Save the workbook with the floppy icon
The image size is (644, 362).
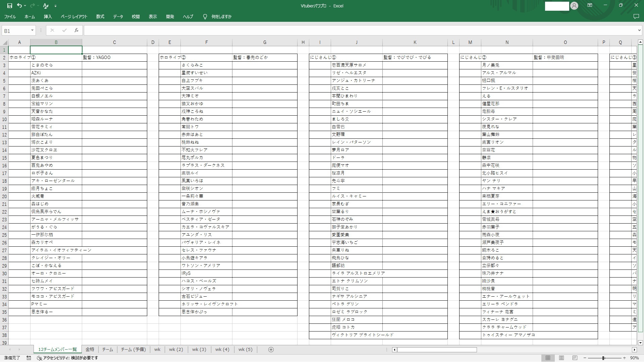[x=9, y=6]
